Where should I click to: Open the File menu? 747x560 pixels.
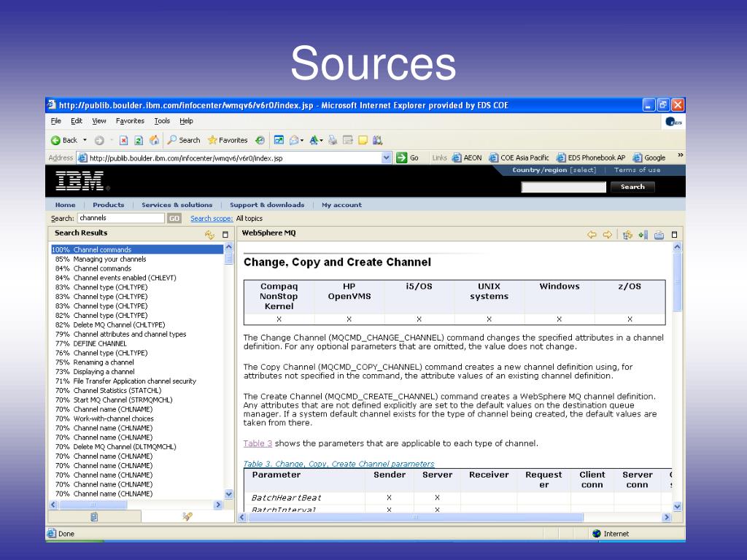[55, 121]
